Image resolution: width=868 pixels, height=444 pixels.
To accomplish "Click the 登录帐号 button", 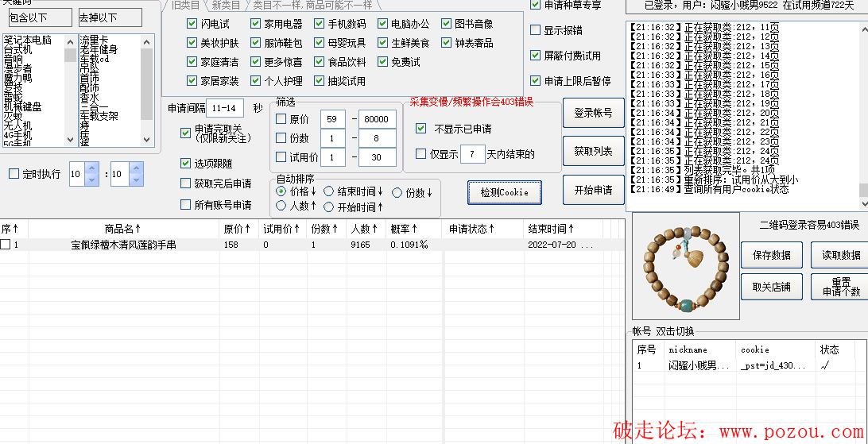I will pos(594,113).
